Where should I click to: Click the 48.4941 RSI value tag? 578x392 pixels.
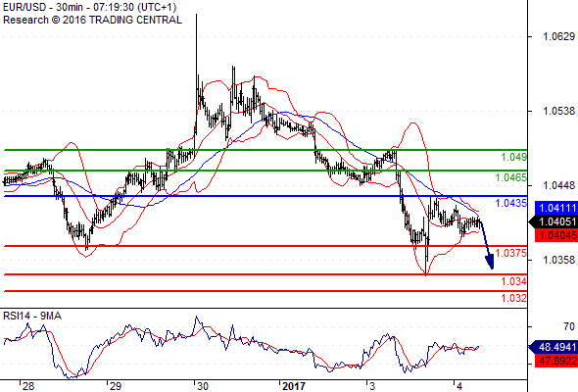pyautogui.click(x=554, y=347)
